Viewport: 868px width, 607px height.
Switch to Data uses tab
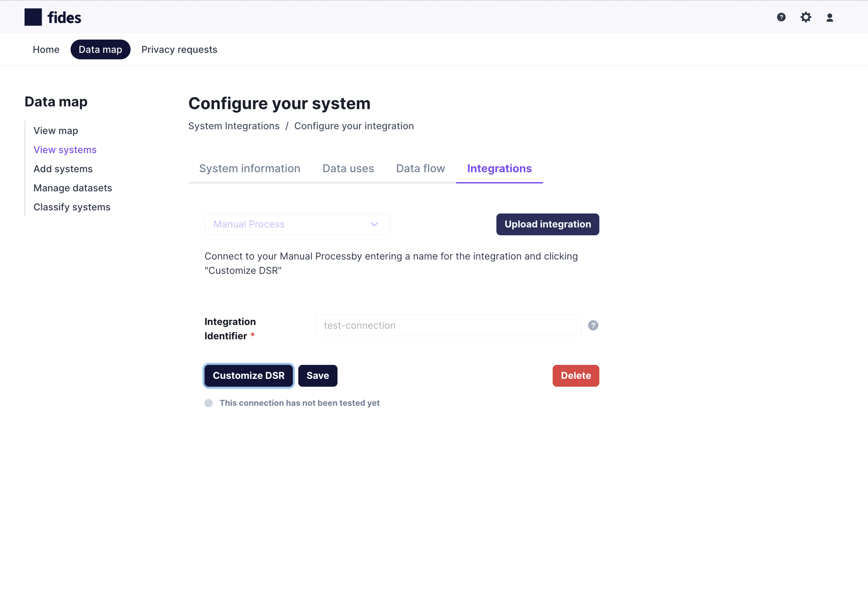(x=348, y=168)
